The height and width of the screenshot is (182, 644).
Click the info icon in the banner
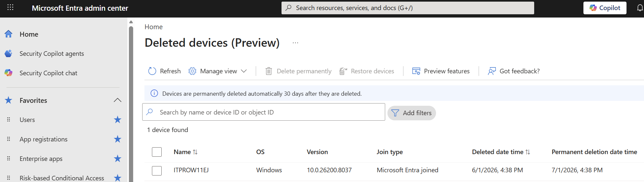(x=154, y=93)
